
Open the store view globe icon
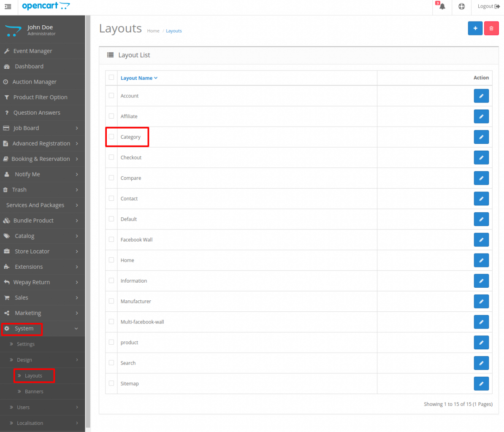461,7
